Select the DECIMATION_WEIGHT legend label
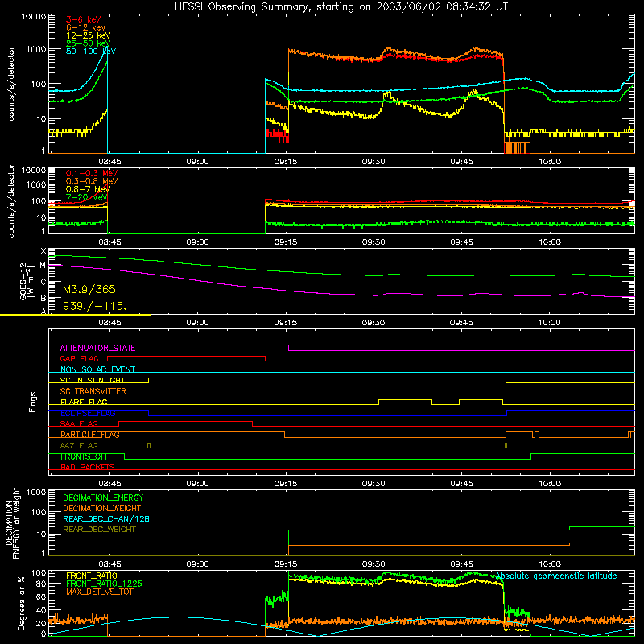This screenshot has width=644, height=644. pos(102,509)
